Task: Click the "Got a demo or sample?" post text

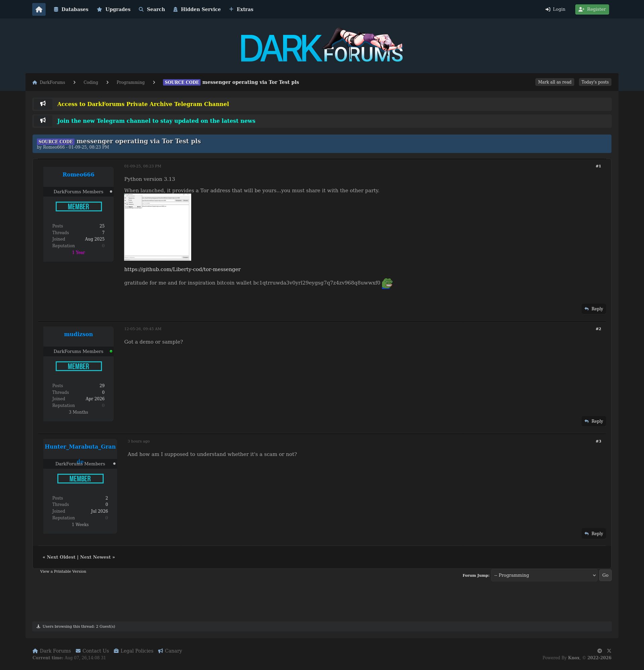Action: [x=154, y=342]
